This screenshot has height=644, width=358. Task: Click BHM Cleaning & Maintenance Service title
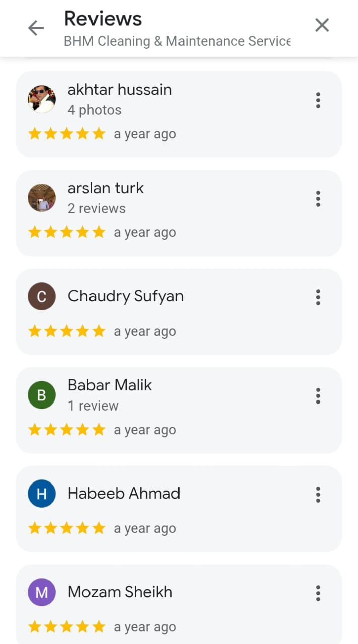tap(177, 41)
